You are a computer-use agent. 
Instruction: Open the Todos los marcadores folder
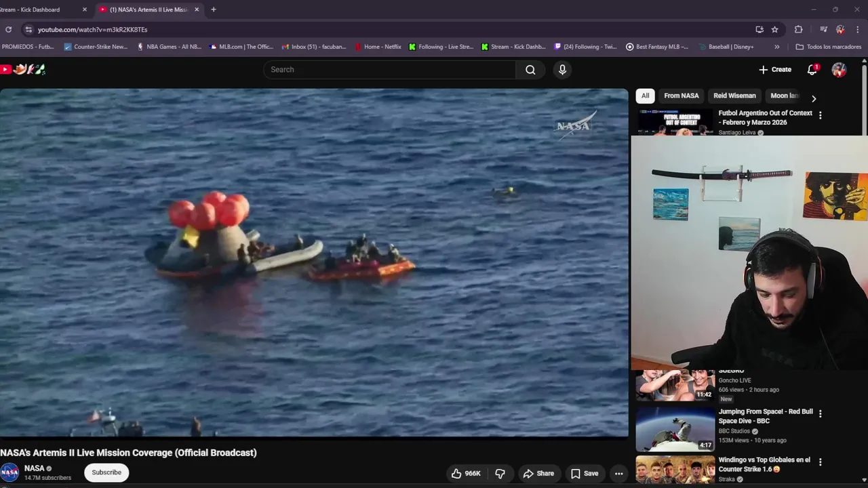pos(828,47)
